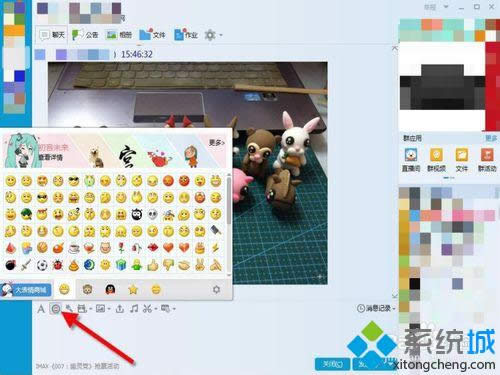Image resolution: width=500 pixels, height=375 pixels.
Task: Open the 聊天 chat tab
Action: [52, 35]
